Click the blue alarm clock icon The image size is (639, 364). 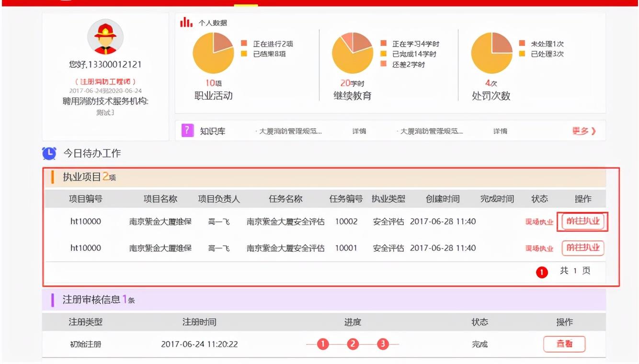[x=49, y=153]
